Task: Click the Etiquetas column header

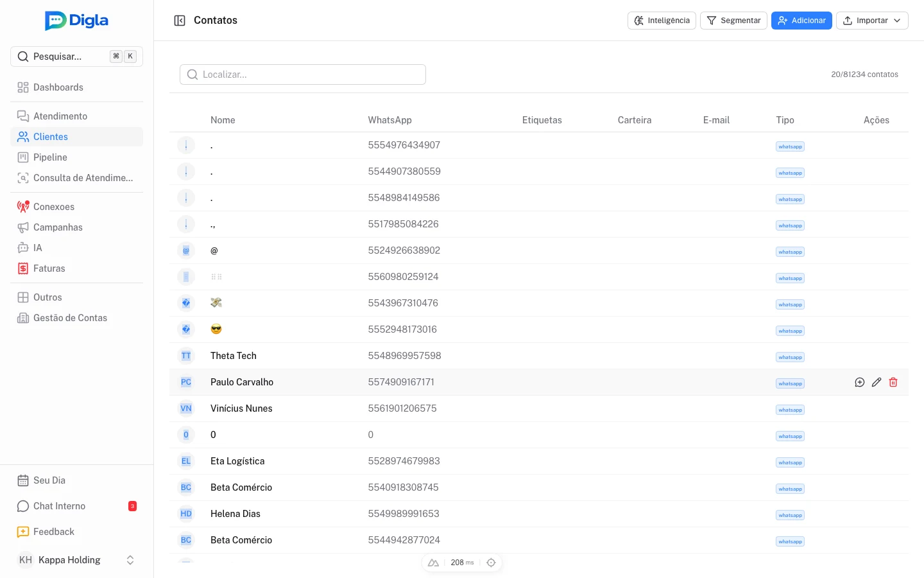Action: tap(542, 120)
